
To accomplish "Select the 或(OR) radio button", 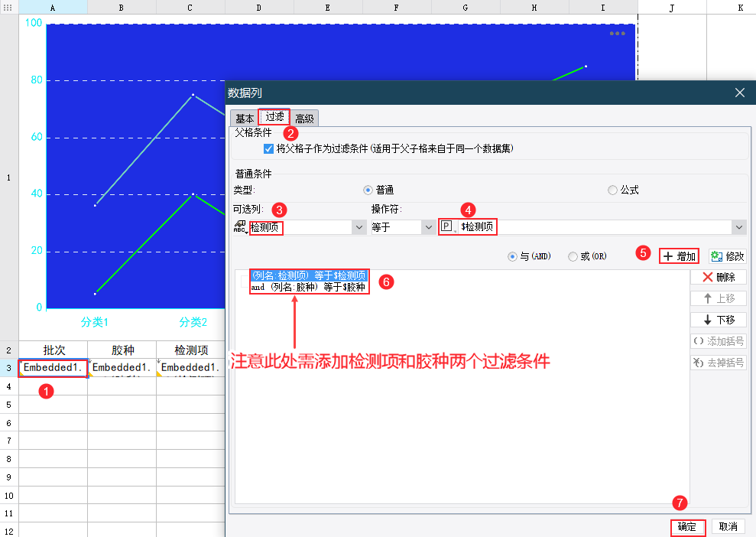I will pyautogui.click(x=573, y=257).
